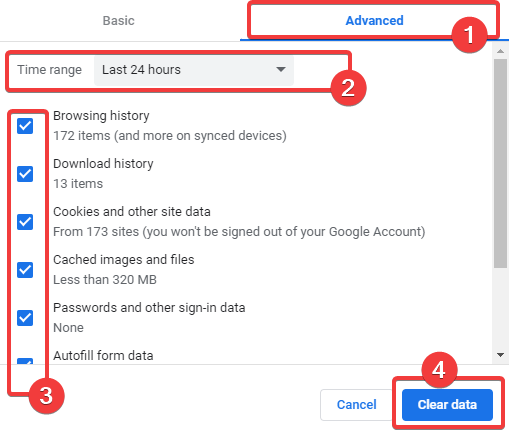Click the Time range dropdown arrow

281,69
